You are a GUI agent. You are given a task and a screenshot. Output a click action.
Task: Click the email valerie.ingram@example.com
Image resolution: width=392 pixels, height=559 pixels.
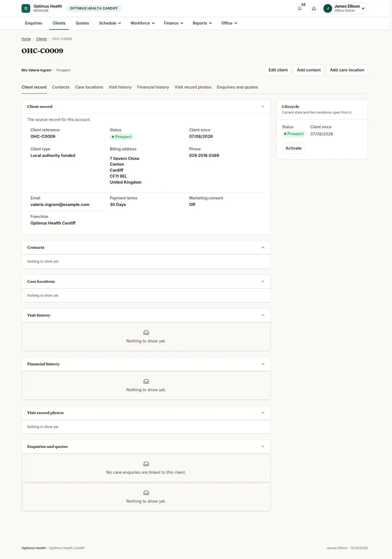[60, 205]
